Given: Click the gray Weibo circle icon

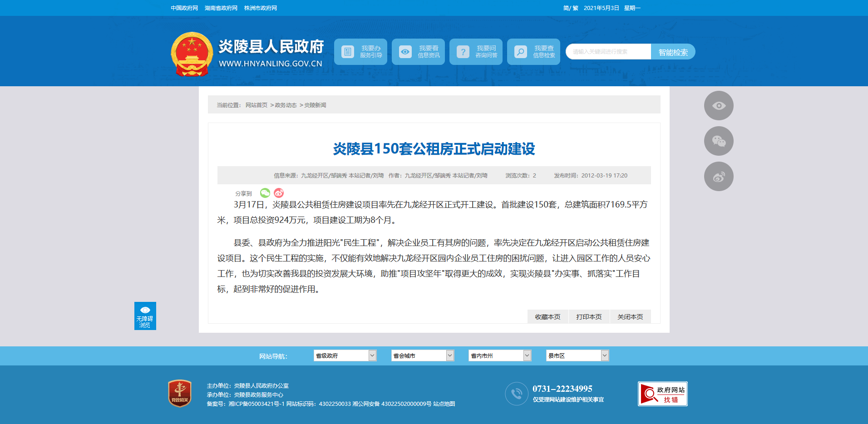Looking at the screenshot, I should (x=718, y=177).
